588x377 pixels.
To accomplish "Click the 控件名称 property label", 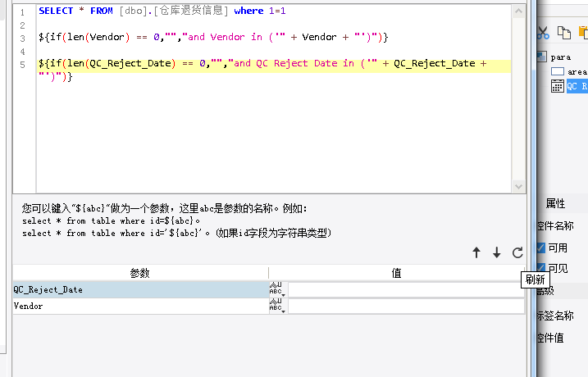I will [555, 225].
